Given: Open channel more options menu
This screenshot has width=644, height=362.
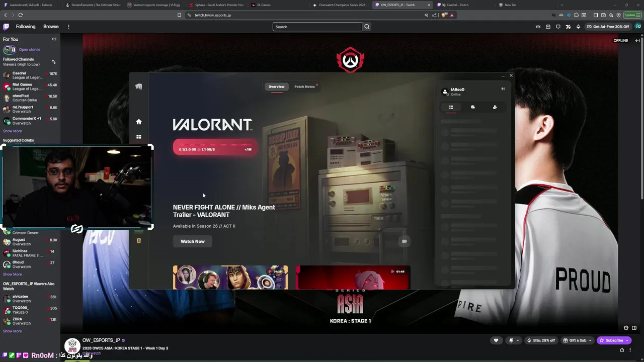Looking at the screenshot, I should pos(630,350).
